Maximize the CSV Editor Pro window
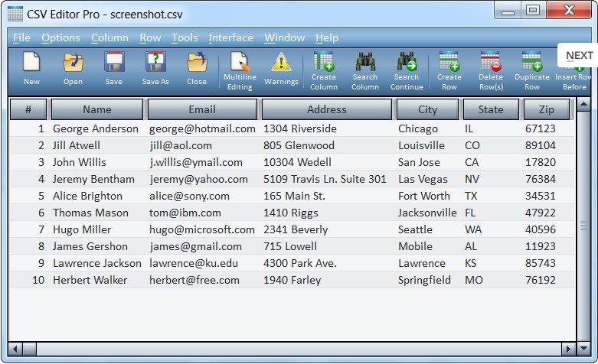This screenshot has height=364, width=598. tap(533, 9)
